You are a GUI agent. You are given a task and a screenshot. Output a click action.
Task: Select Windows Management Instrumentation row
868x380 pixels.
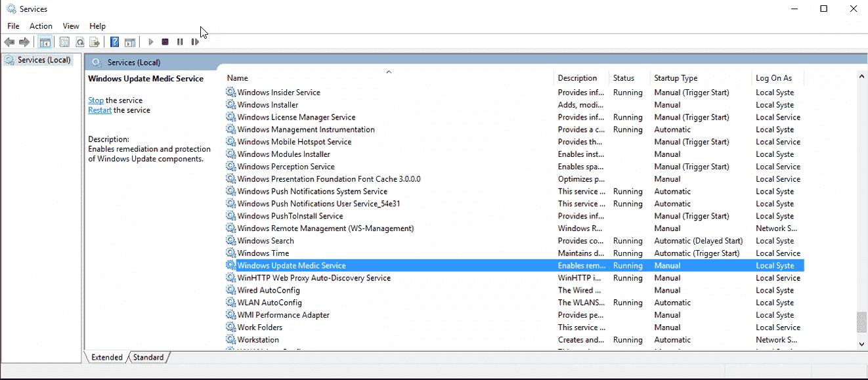pos(514,130)
